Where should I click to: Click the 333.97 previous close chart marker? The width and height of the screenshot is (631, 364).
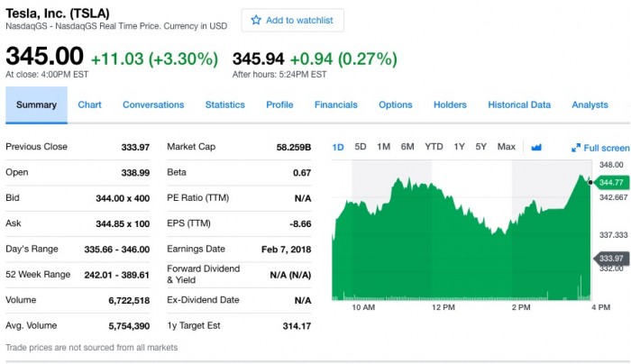tap(611, 259)
